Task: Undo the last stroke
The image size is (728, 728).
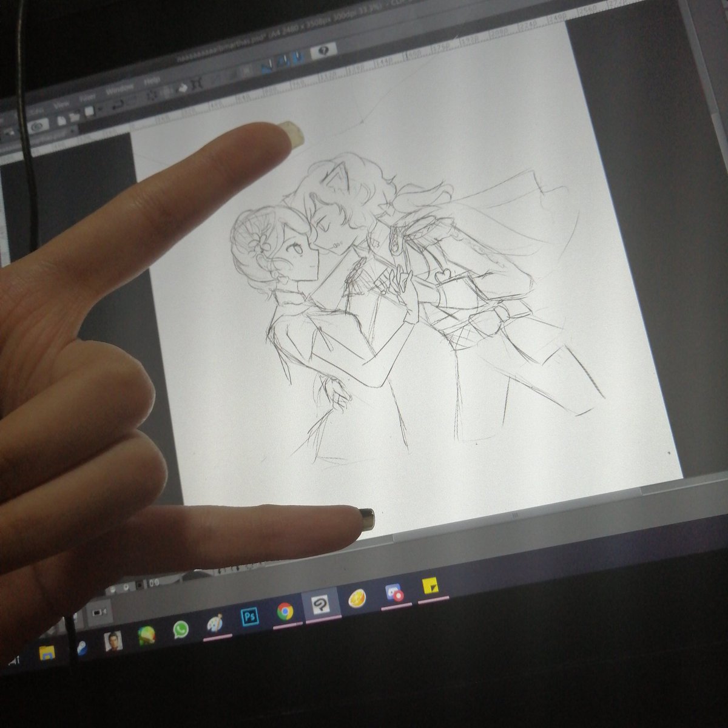Action: point(118,104)
